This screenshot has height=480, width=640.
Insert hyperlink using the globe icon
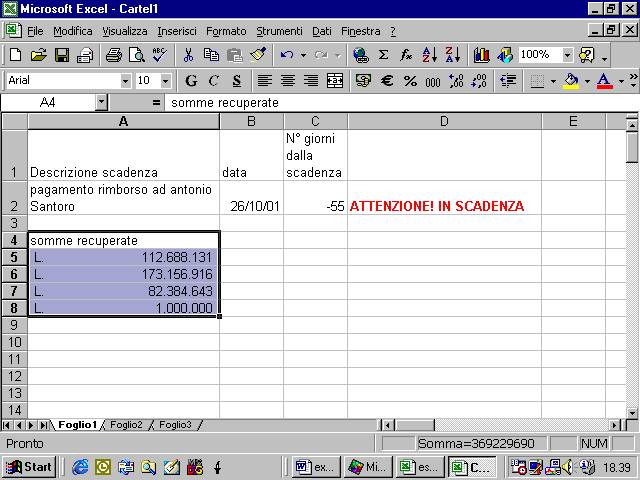[x=360, y=55]
